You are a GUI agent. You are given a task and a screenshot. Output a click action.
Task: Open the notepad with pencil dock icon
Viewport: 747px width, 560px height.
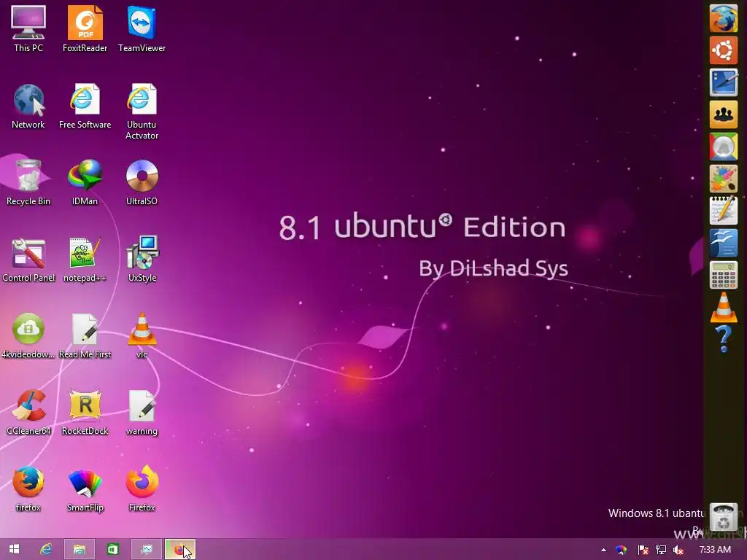point(723,210)
